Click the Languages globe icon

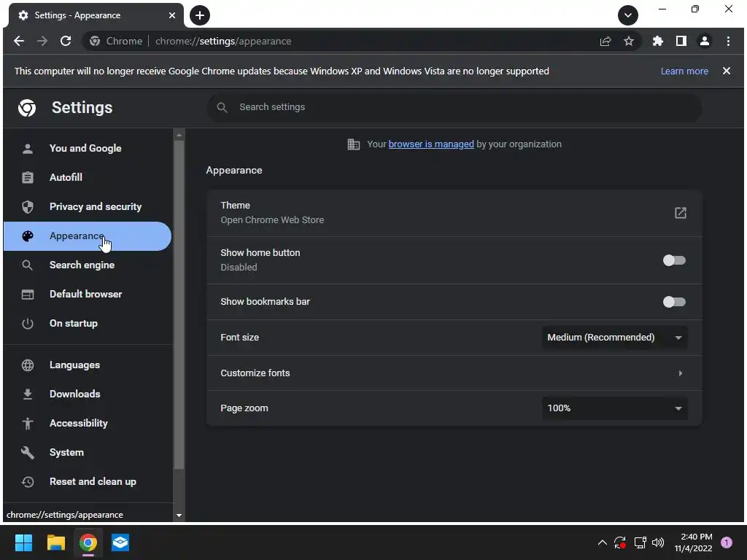[28, 365]
